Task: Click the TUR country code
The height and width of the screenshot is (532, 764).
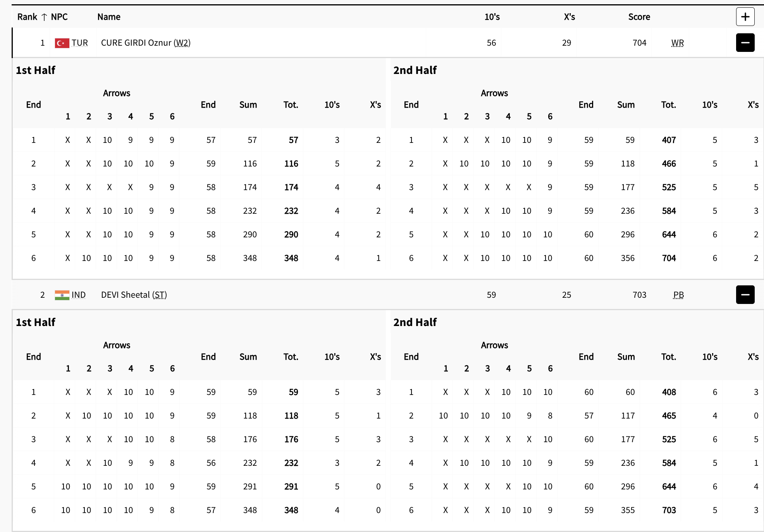Action: pyautogui.click(x=80, y=43)
